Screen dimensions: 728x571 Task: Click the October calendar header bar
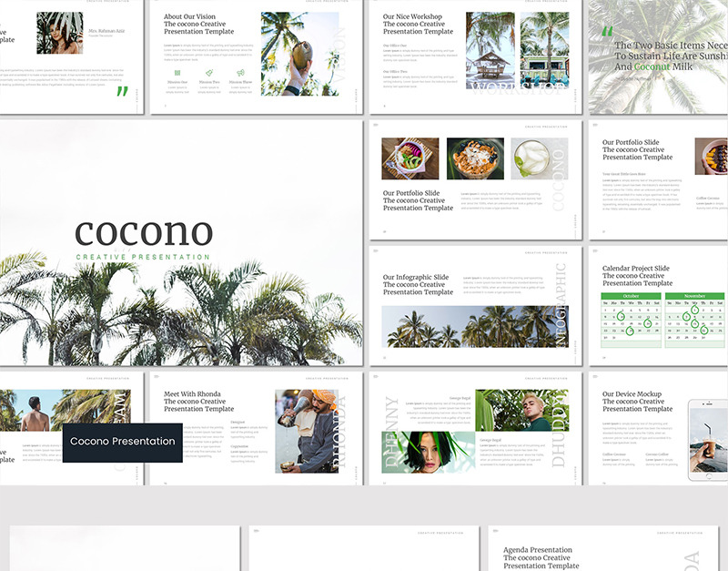(631, 295)
